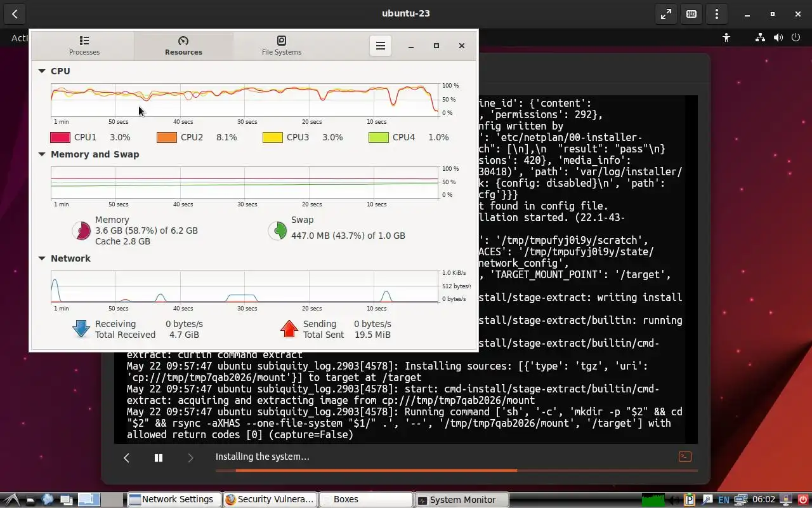
Task: Go back with the ubuntu-23 header arrow
Action: tap(15, 14)
